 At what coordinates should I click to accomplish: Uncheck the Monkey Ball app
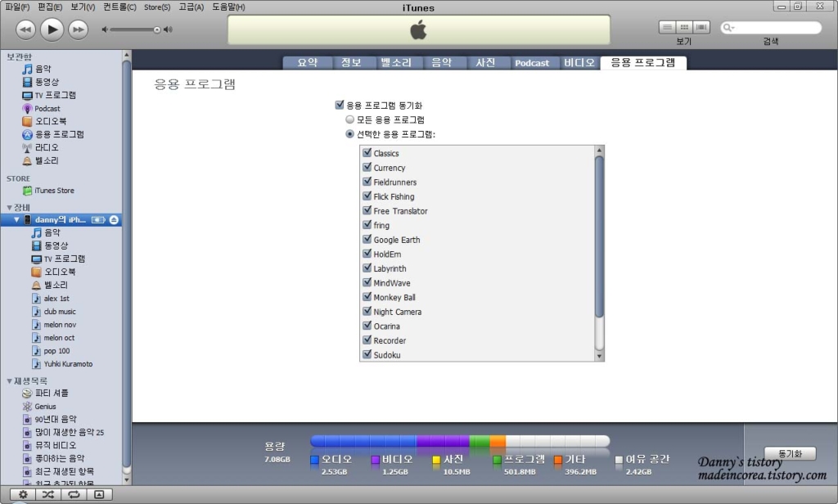367,297
